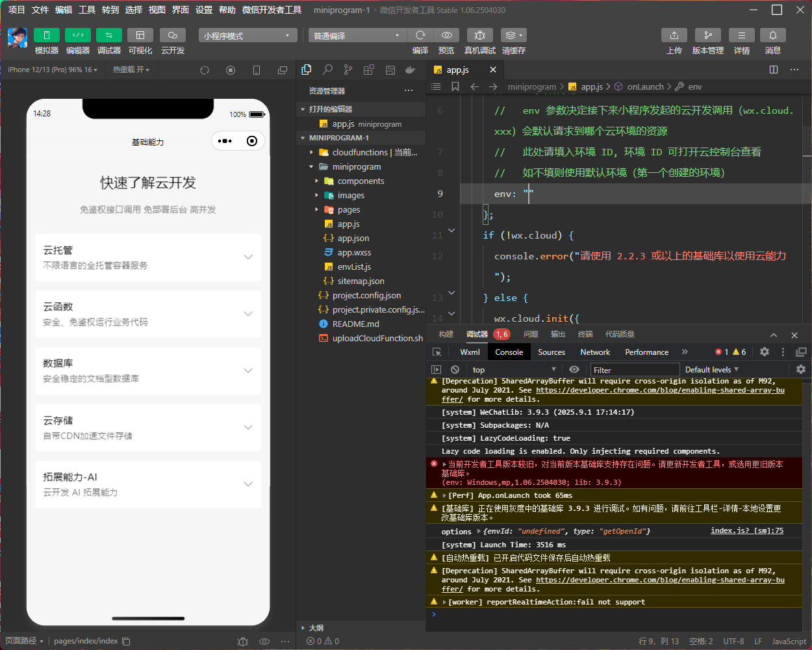
Task: Toggle the console live expression eye icon
Action: coord(574,369)
